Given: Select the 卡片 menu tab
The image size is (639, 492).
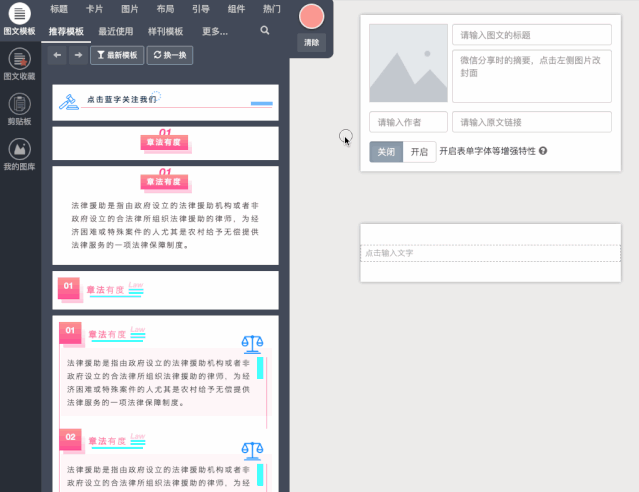Looking at the screenshot, I should click(x=94, y=9).
